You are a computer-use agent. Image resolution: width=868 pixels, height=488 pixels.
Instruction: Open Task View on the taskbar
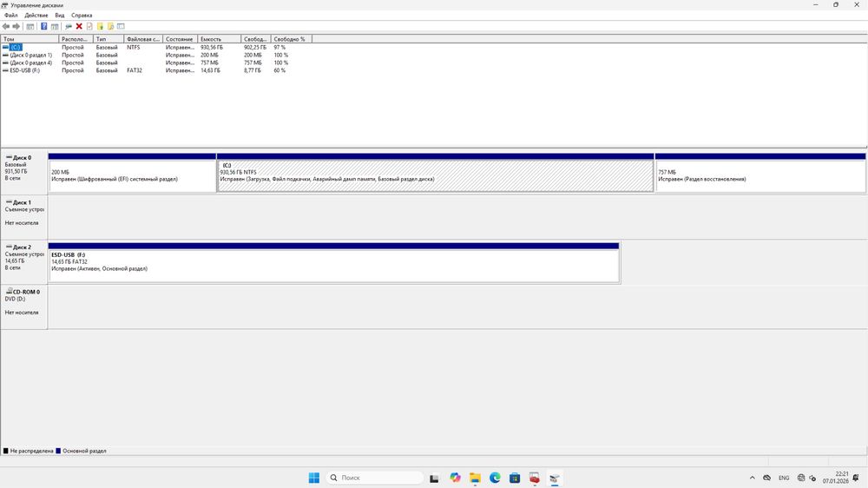tap(435, 478)
